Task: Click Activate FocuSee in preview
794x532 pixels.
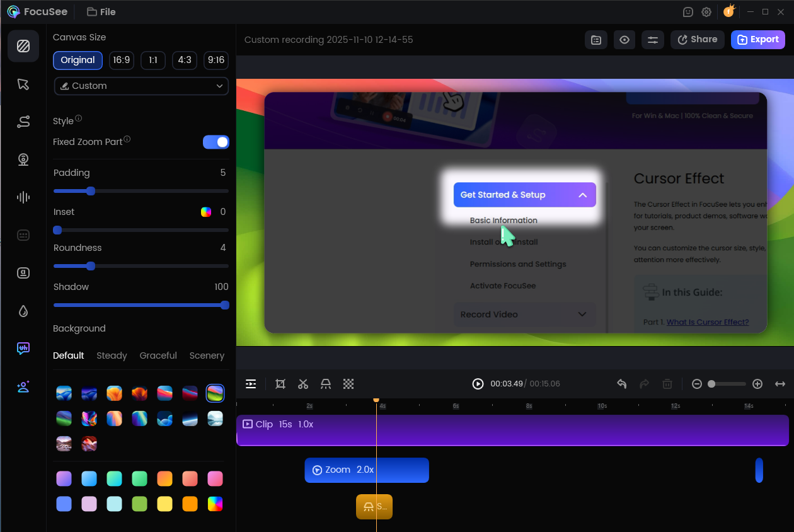Action: click(503, 286)
